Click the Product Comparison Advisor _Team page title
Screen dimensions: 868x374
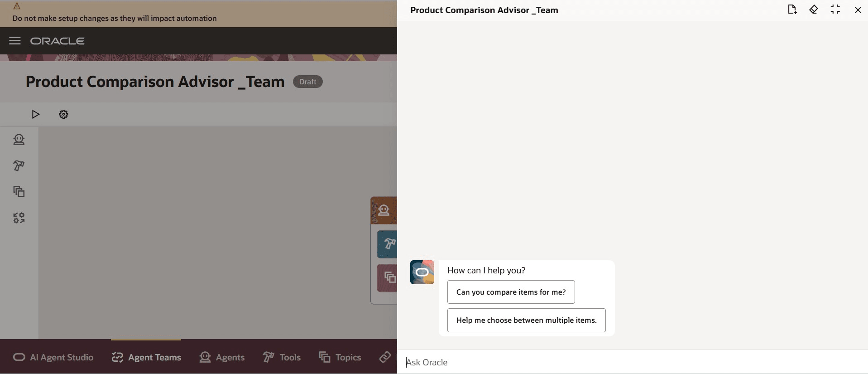click(155, 82)
